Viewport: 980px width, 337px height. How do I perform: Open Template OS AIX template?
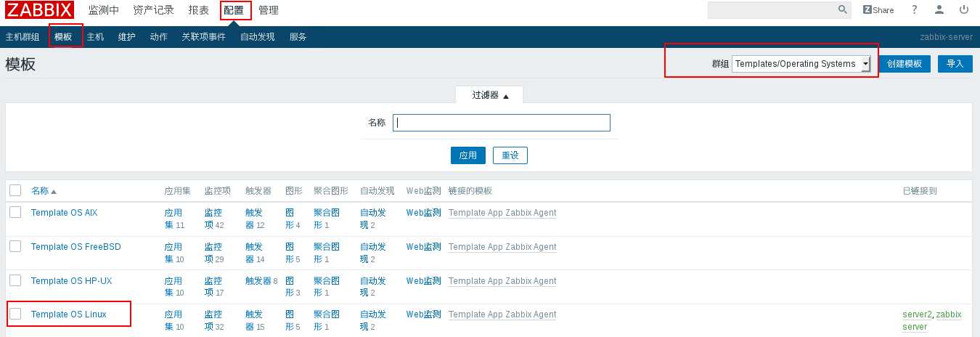pos(64,213)
